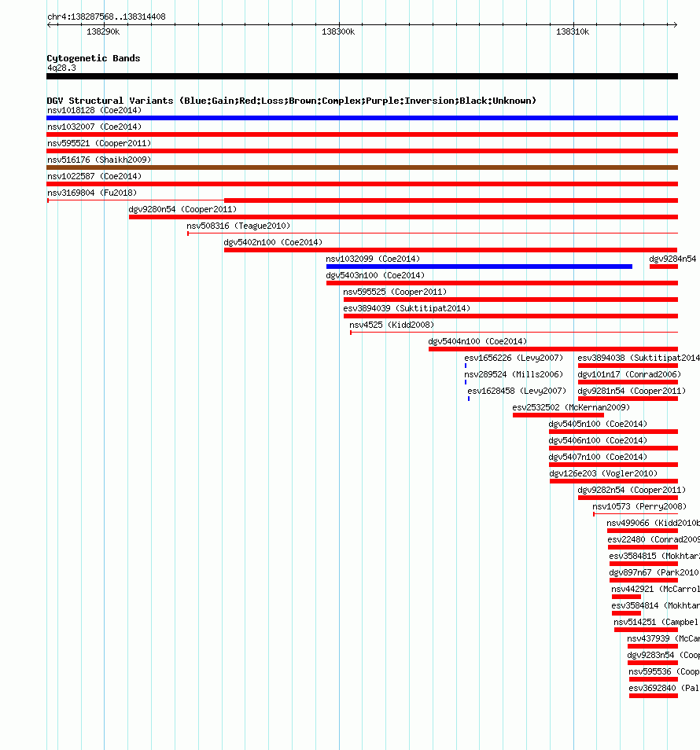The height and width of the screenshot is (750, 700).
Task: Click dgv9282n54 (Cooper2011) label
Action: tap(632, 490)
